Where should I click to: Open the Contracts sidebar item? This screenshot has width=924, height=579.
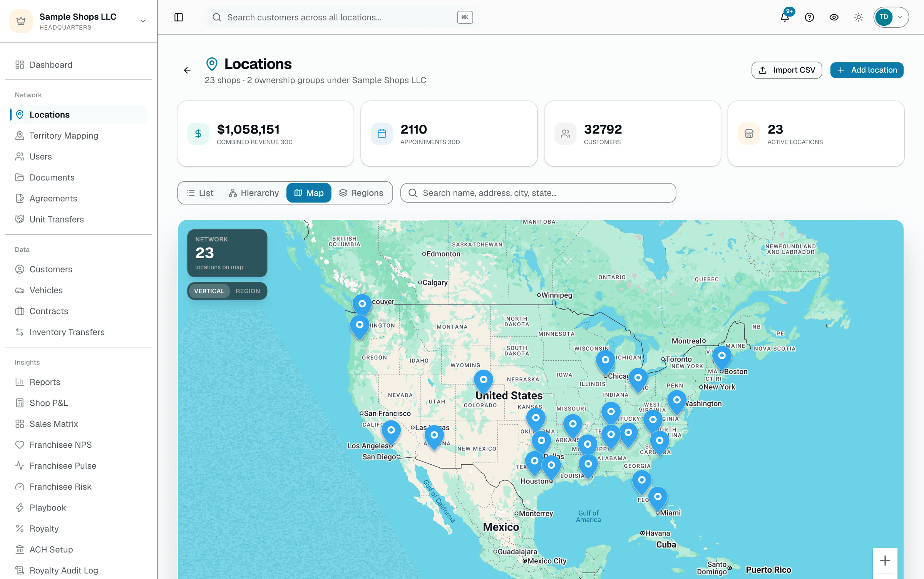(x=79, y=311)
